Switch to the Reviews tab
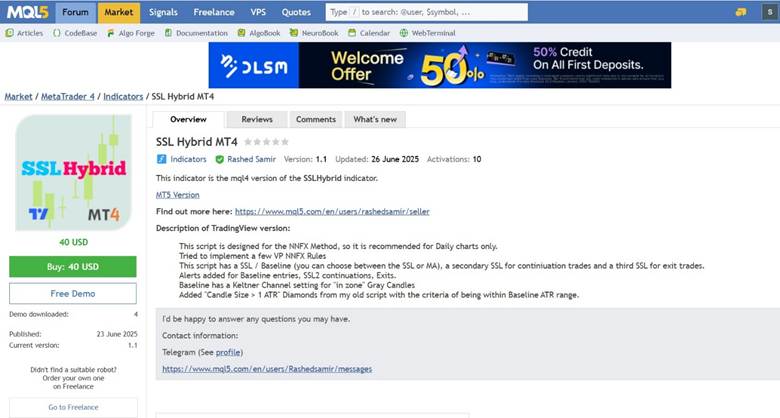This screenshot has height=418, width=780. (257, 119)
